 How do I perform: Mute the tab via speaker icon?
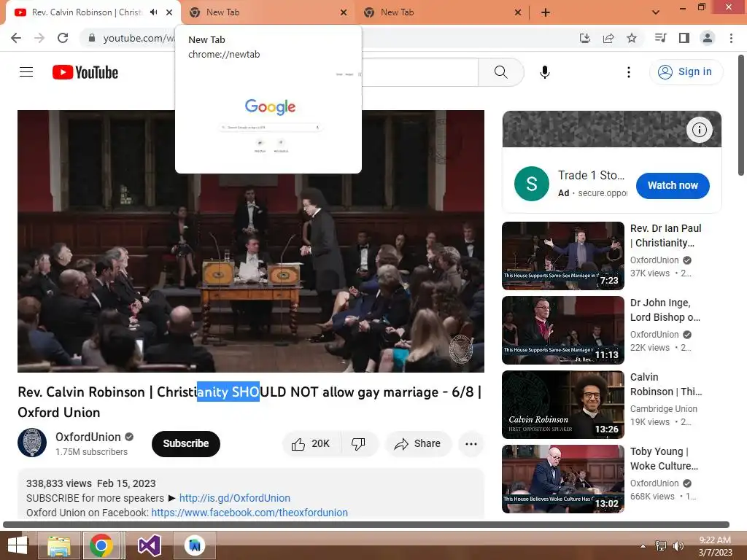[x=153, y=12]
